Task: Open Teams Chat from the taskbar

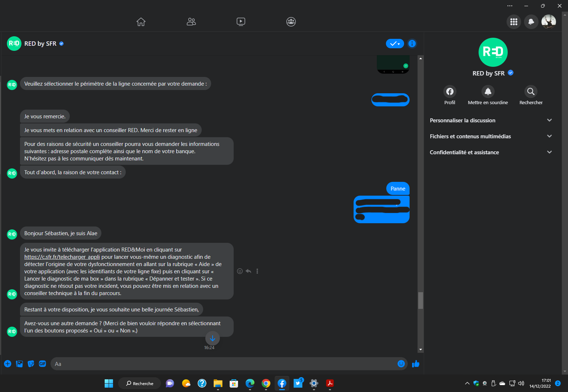Action: click(x=170, y=383)
